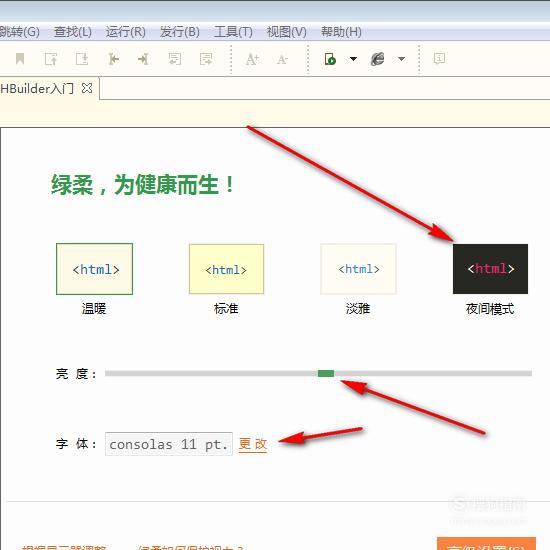
Task: Click the previous bookmark (up arrow) icon
Action: pyautogui.click(x=51, y=59)
